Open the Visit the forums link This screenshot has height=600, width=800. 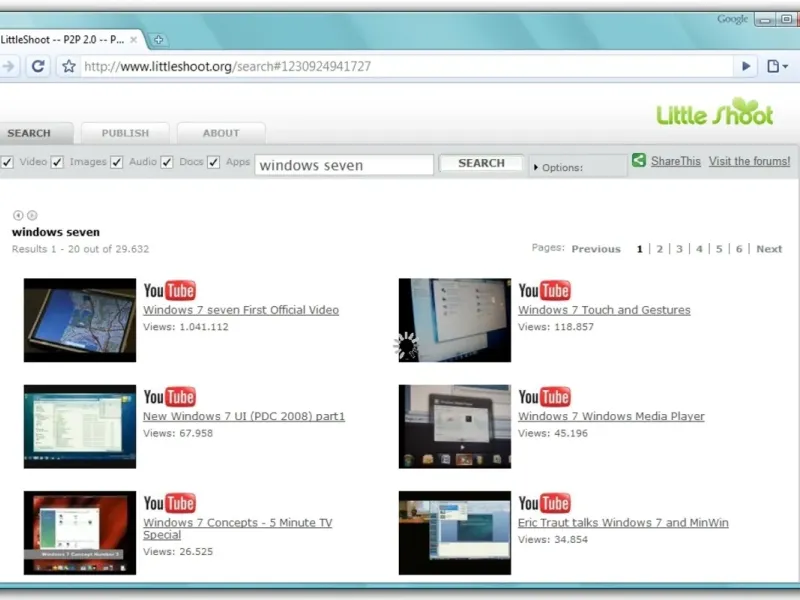tap(749, 161)
